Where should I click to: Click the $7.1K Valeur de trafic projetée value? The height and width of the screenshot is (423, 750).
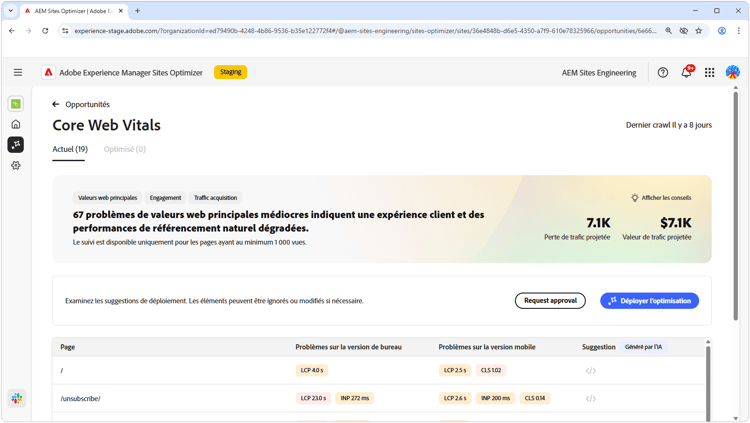pyautogui.click(x=675, y=223)
